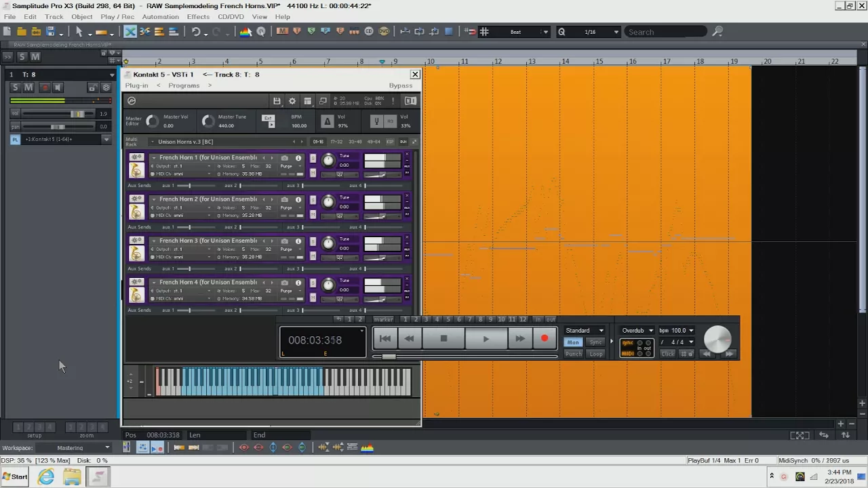
Task: Click the grid icon in top toolbar
Action: point(484,32)
